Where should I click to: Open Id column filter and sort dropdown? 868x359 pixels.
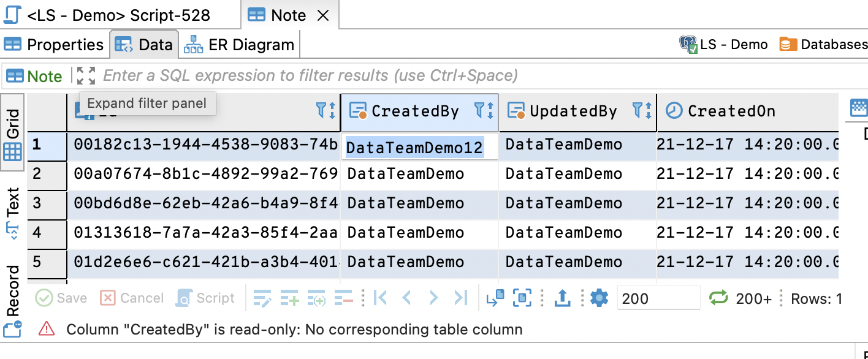pos(325,111)
